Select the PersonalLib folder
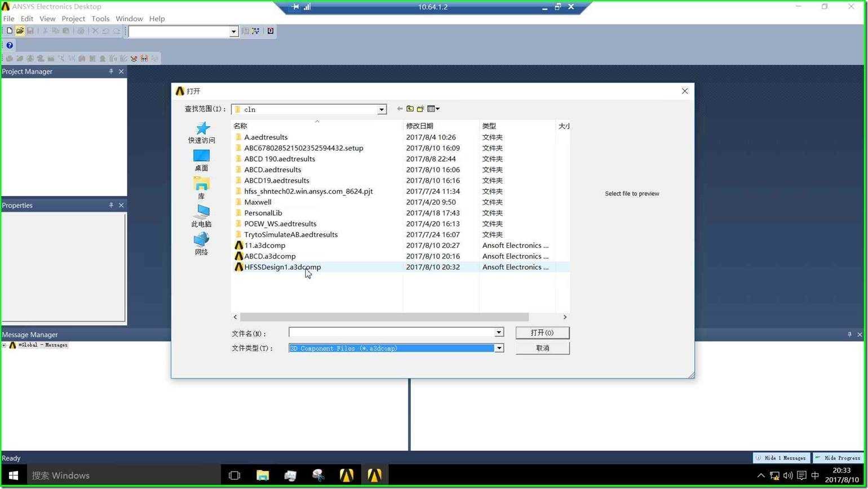Viewport: 868px width, 489px height. coord(263,213)
